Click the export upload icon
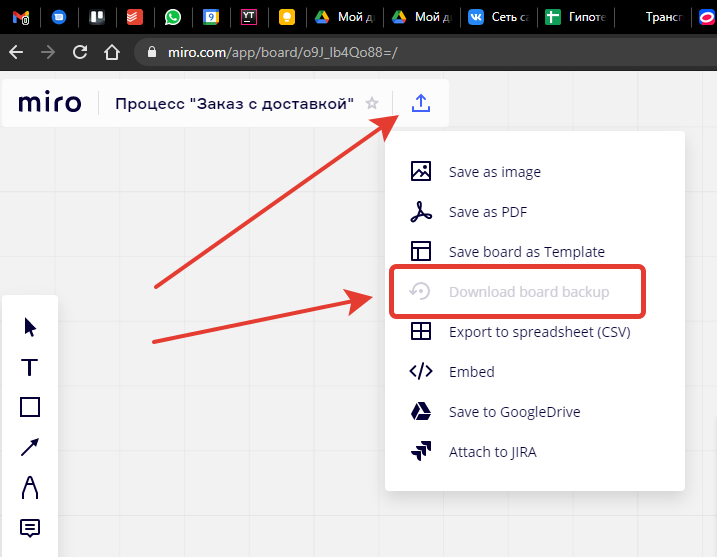Viewport: 717px width, 557px height. [x=421, y=103]
